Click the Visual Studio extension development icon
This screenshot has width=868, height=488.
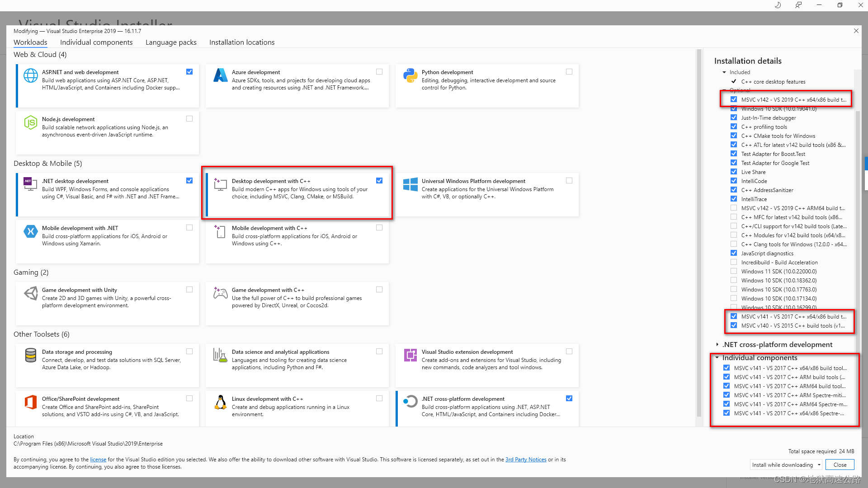tap(410, 355)
